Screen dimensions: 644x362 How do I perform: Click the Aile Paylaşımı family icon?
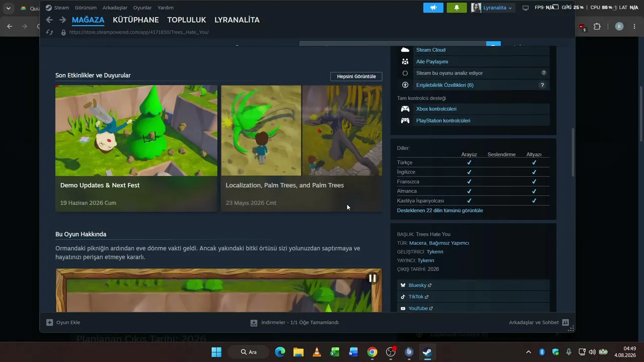405,61
